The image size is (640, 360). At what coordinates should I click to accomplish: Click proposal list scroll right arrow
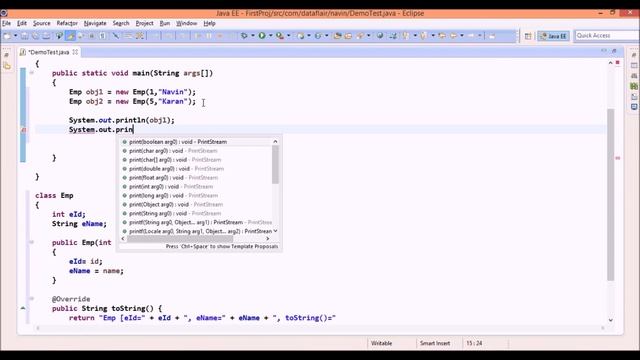(x=268, y=239)
